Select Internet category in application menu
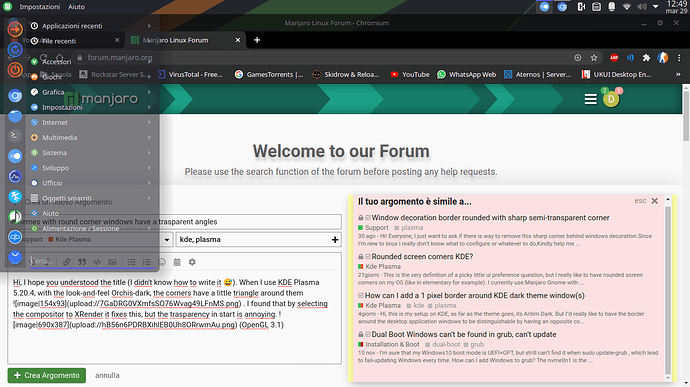 92,122
